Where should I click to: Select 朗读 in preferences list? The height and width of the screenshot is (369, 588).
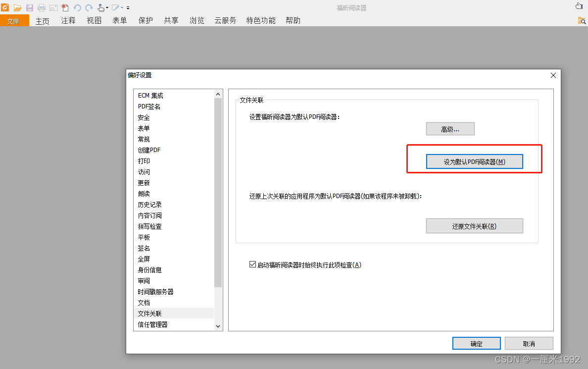(x=174, y=194)
